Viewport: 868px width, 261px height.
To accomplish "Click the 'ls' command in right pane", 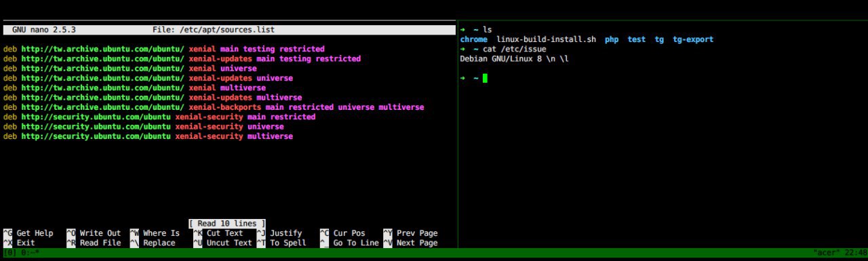I will pyautogui.click(x=487, y=30).
